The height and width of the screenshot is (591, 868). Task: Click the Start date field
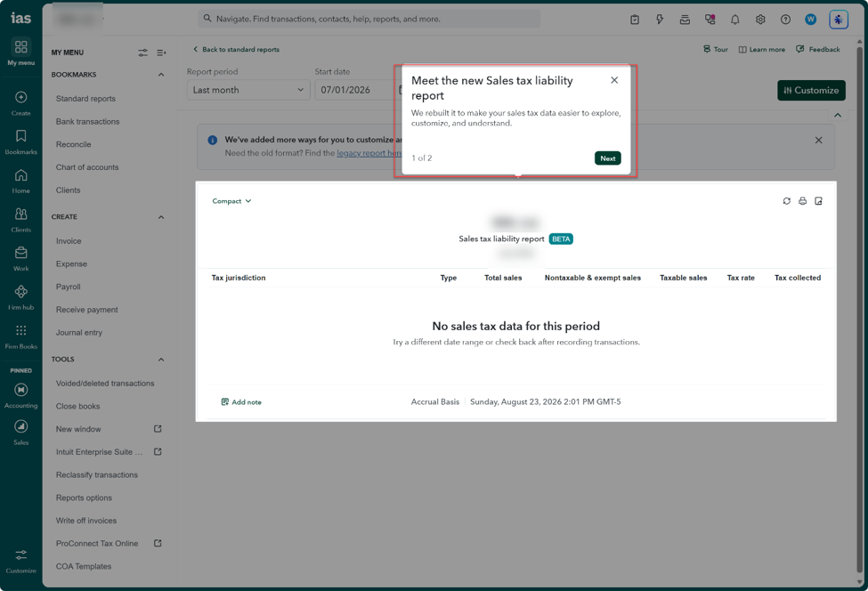(357, 90)
